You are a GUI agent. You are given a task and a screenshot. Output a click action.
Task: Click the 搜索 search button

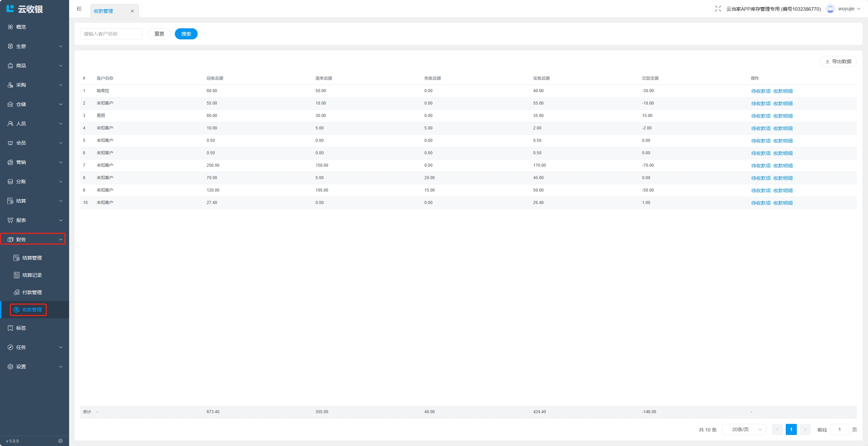[x=186, y=34]
